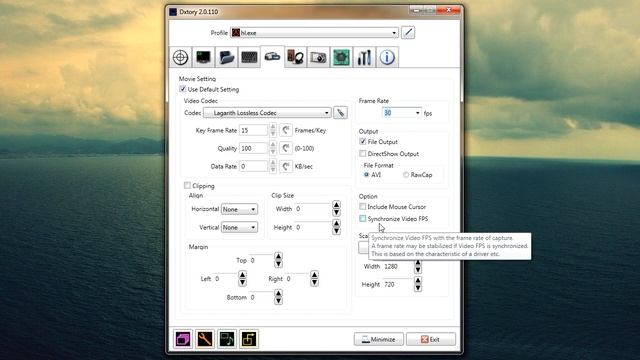Uncheck Use Default Setting
The width and height of the screenshot is (640, 360).
click(x=182, y=89)
